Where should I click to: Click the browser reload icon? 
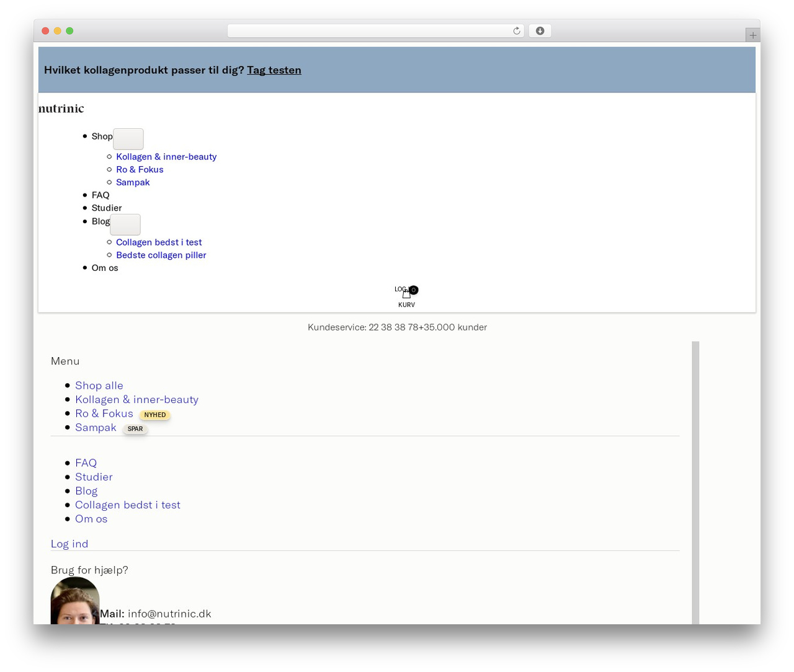516,31
